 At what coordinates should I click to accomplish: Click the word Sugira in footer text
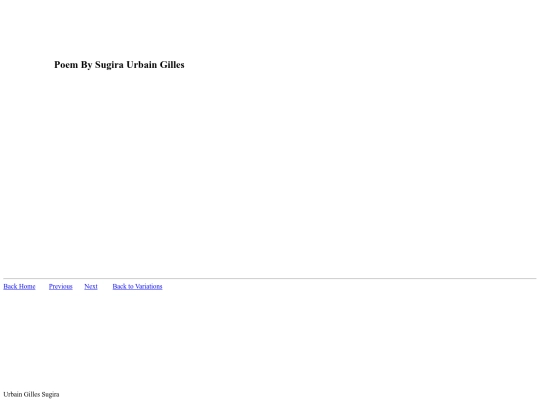coord(51,395)
